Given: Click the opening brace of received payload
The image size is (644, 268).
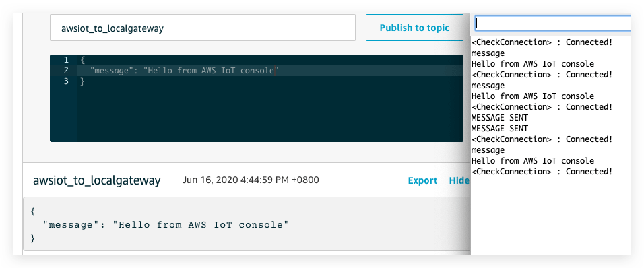Looking at the screenshot, I should [33, 211].
